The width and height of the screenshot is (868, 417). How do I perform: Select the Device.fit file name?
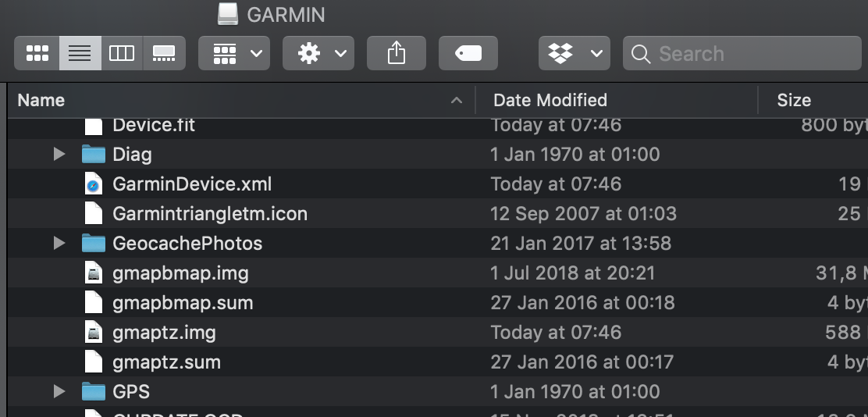coord(154,125)
